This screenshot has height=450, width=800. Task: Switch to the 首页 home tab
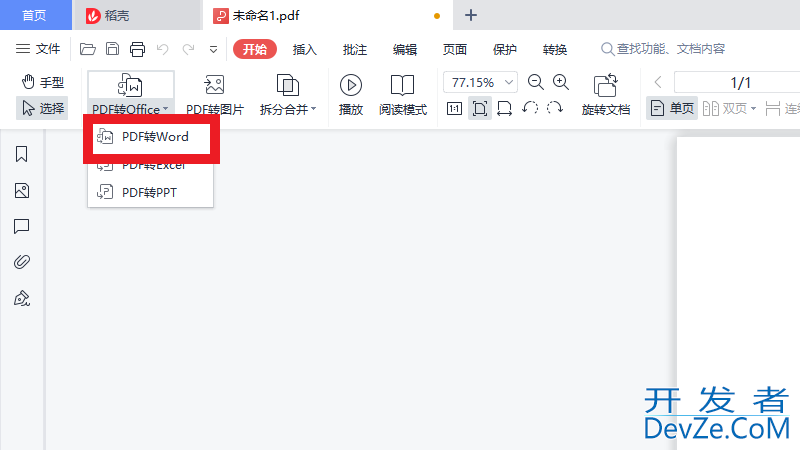[35, 15]
